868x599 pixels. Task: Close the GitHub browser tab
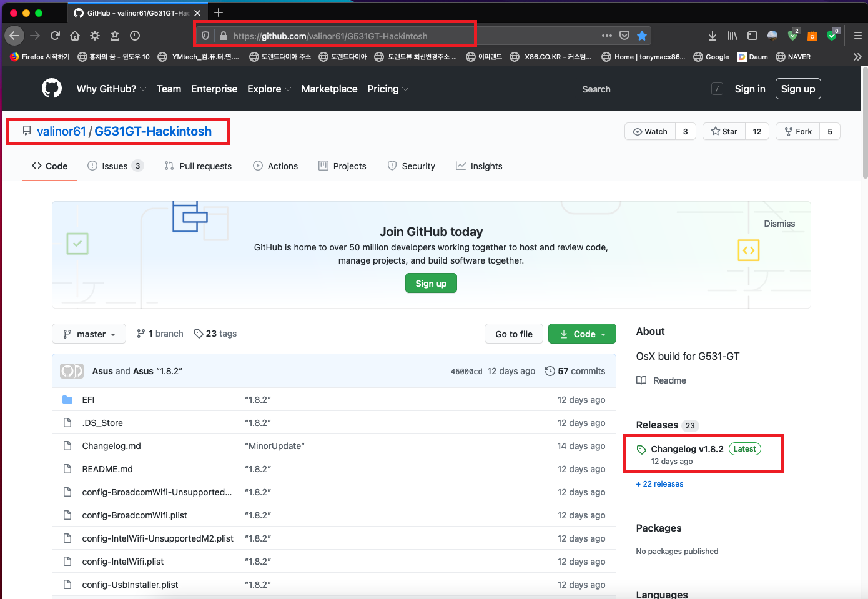coord(197,12)
